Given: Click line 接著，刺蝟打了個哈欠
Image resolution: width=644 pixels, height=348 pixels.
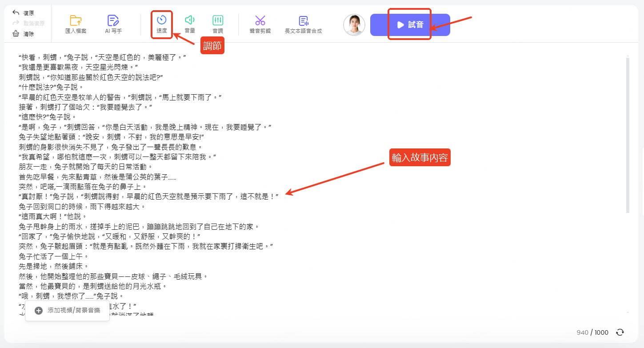Looking at the screenshot, I should coord(86,107).
